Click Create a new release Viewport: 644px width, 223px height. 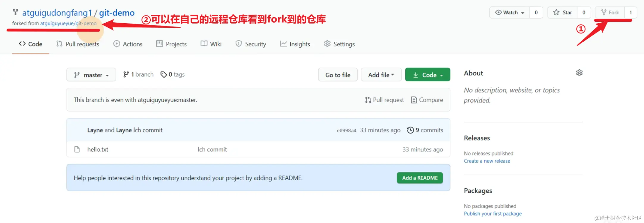(487, 161)
